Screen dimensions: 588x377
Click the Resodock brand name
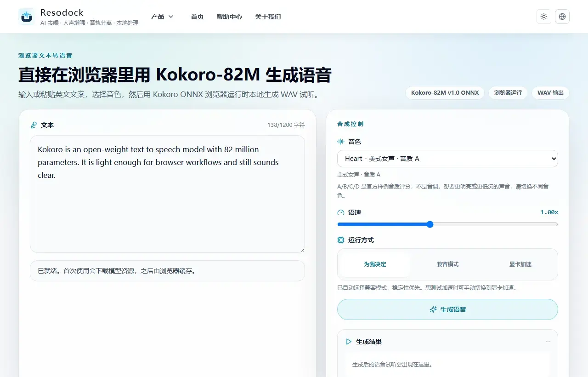point(62,12)
